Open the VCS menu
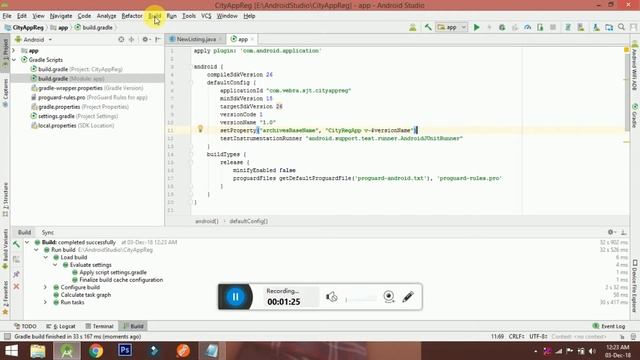 coord(206,16)
